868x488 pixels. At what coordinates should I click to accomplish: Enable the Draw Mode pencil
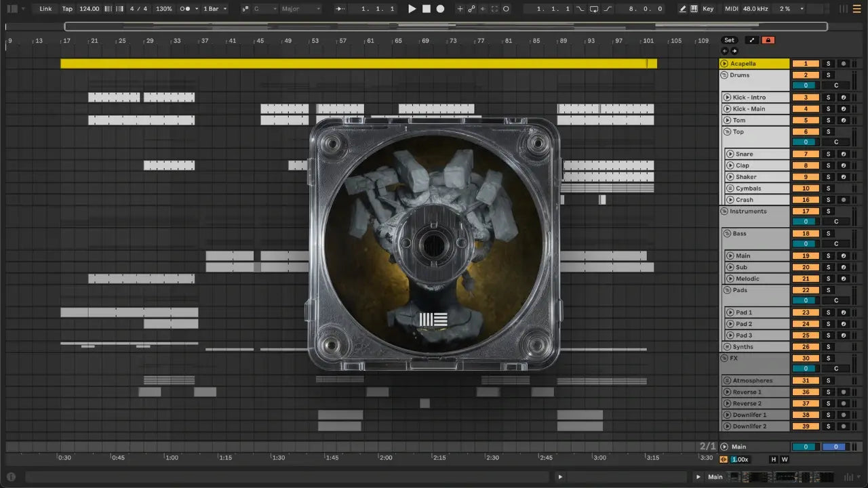click(682, 9)
